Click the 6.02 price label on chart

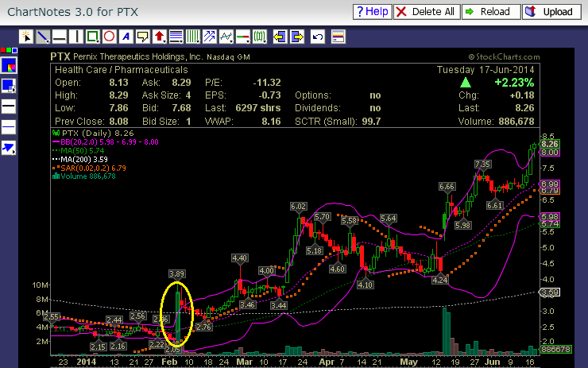point(298,207)
